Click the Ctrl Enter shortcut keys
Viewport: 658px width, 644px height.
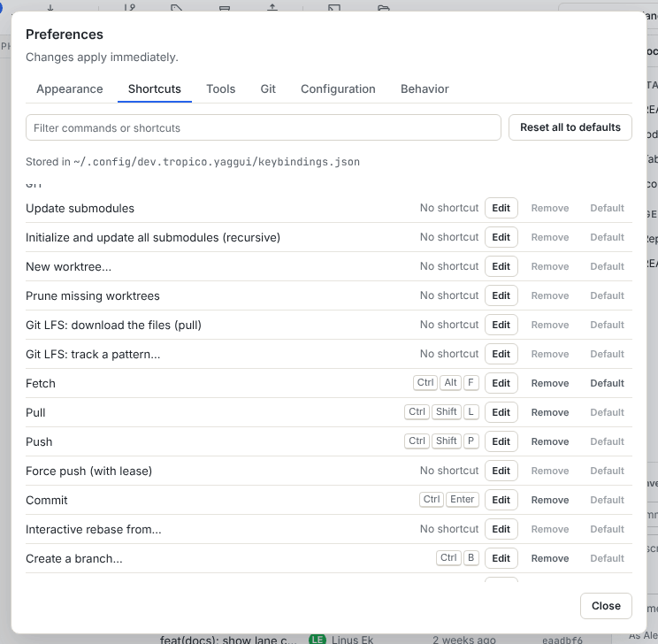click(x=449, y=499)
